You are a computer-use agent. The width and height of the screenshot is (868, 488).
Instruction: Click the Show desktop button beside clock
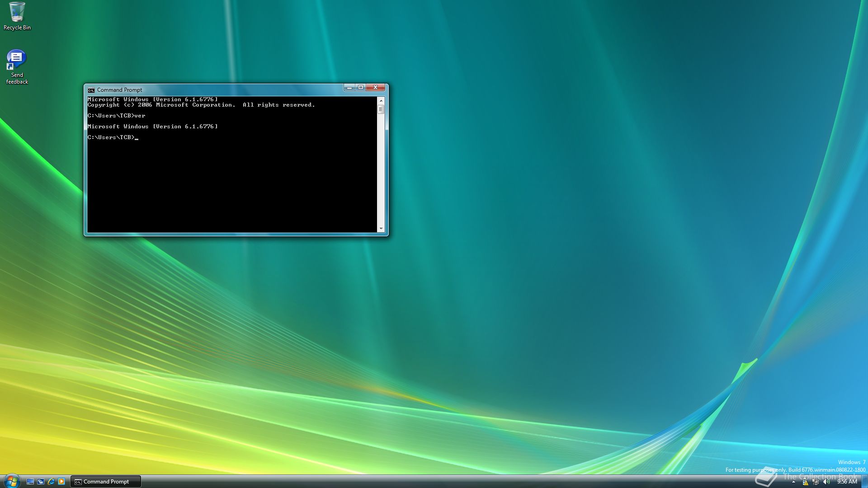[x=864, y=482]
